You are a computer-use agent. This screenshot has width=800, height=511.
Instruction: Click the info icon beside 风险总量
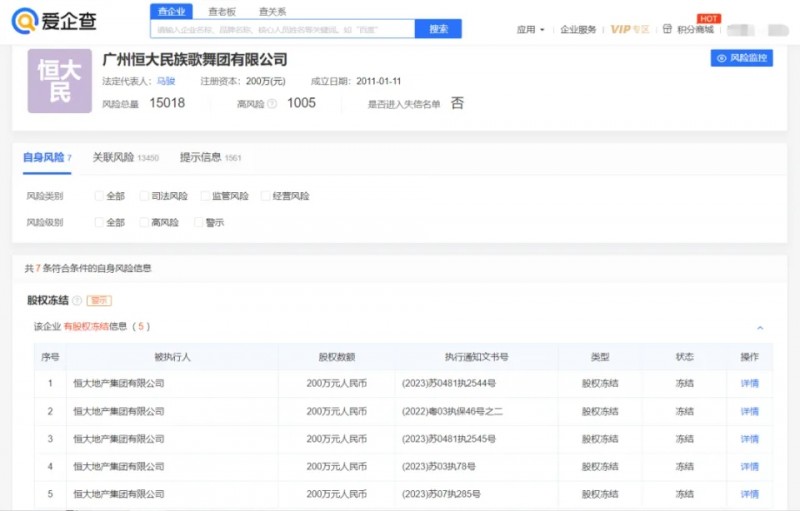[x=140, y=103]
